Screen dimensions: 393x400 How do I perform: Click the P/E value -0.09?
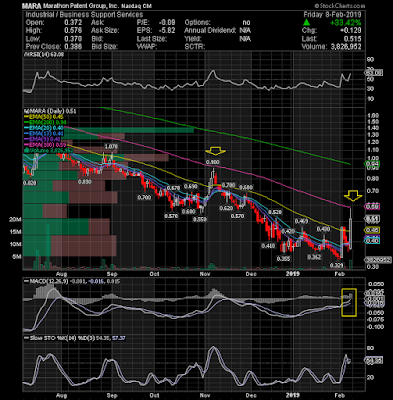tap(166, 23)
